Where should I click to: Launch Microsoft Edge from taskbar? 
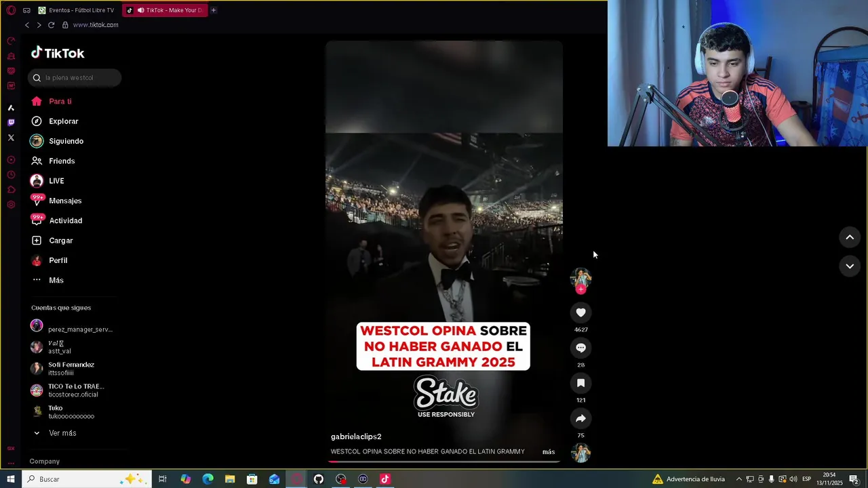click(208, 479)
